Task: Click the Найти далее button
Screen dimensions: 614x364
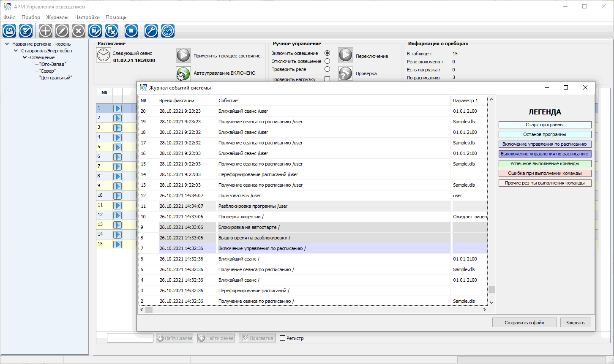Action: (x=175, y=338)
